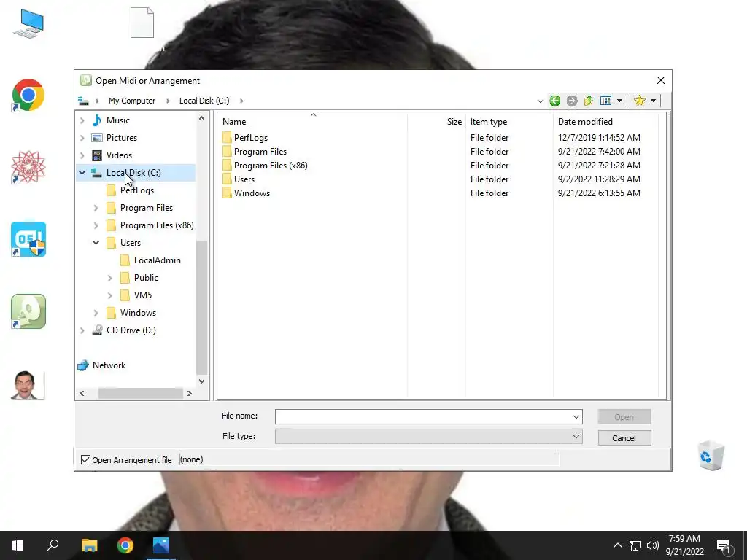Open the File type combo box

point(428,436)
